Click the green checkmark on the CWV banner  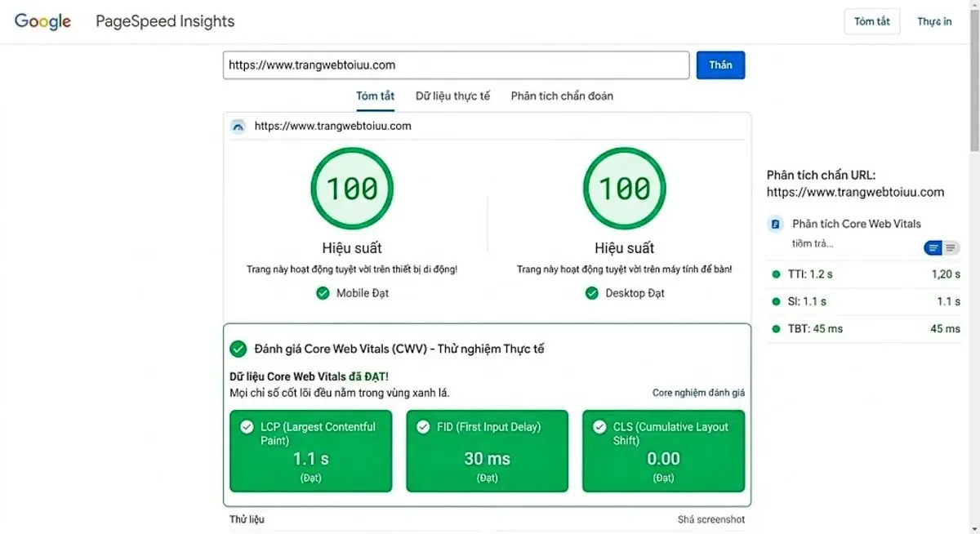(238, 348)
